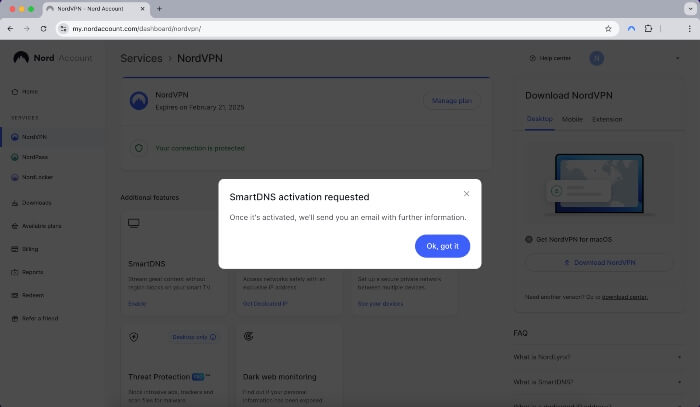Click the Threat Protection shield icon
The height and width of the screenshot is (407, 700).
(133, 337)
